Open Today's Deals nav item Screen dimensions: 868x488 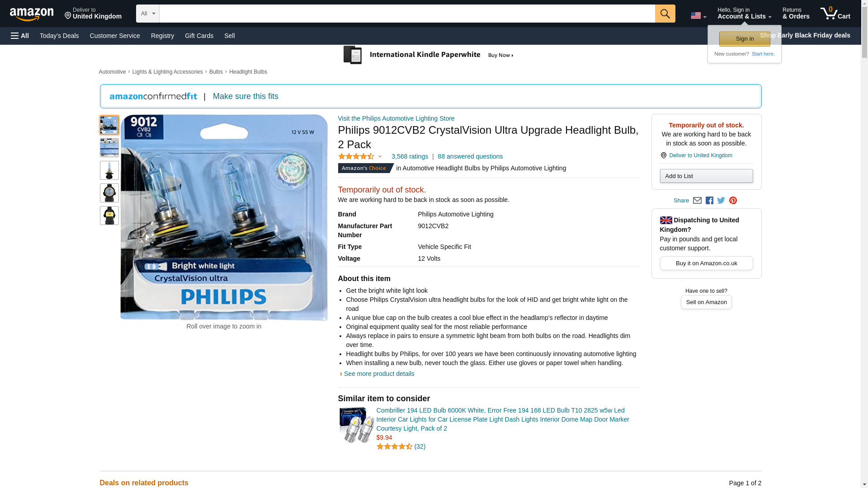[x=59, y=36]
